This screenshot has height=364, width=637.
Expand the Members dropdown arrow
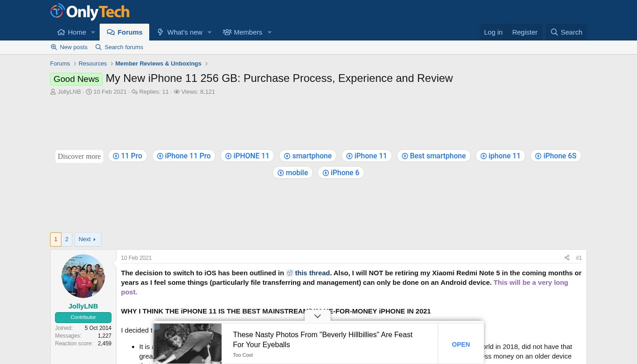(x=269, y=32)
